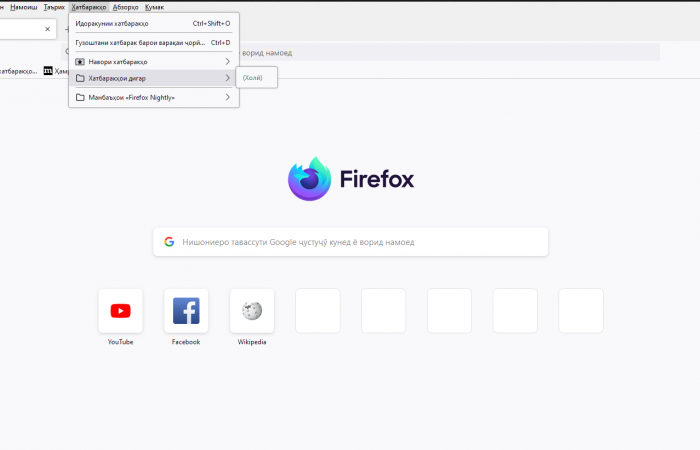The width and height of the screenshot is (700, 450).
Task: Click the Facebook label text
Action: tap(186, 342)
